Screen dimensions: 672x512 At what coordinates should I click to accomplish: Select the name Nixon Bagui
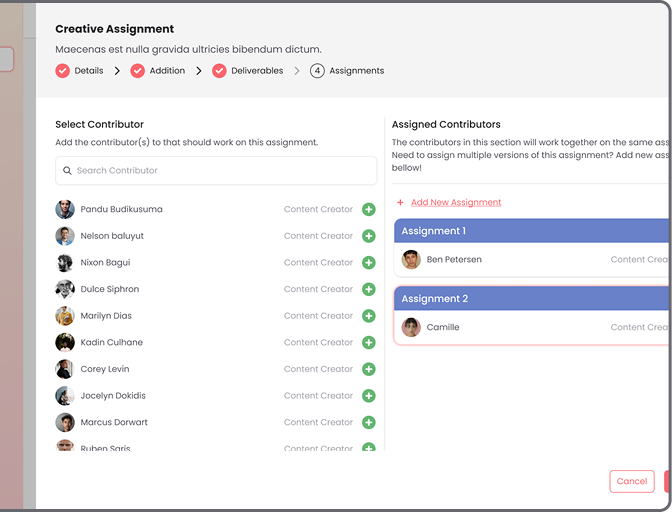pos(105,263)
